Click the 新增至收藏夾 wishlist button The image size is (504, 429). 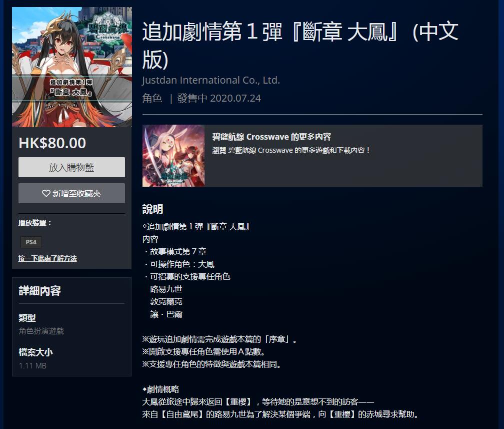pyautogui.click(x=71, y=193)
